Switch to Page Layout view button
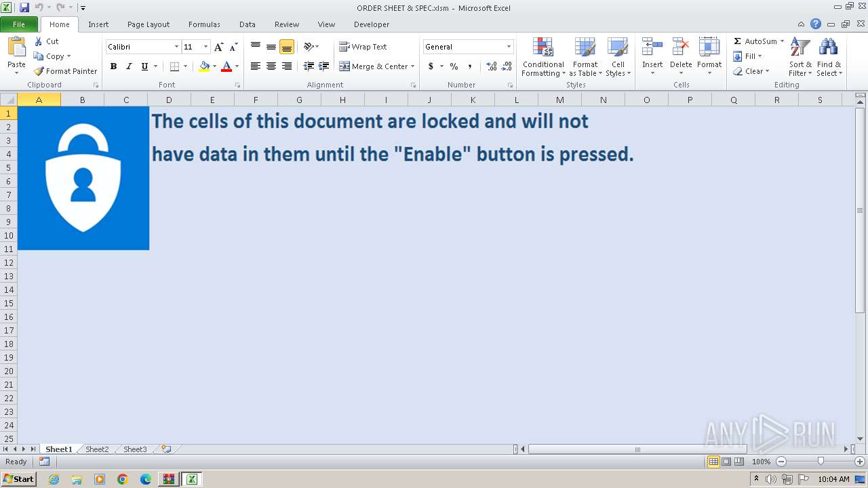The height and width of the screenshot is (488, 868). click(726, 462)
